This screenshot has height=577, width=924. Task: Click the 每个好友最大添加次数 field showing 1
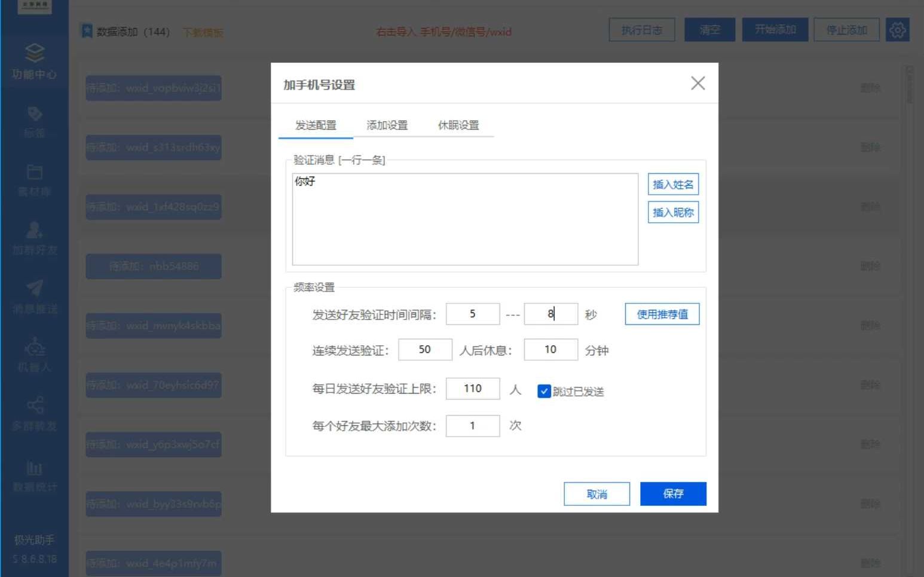473,426
